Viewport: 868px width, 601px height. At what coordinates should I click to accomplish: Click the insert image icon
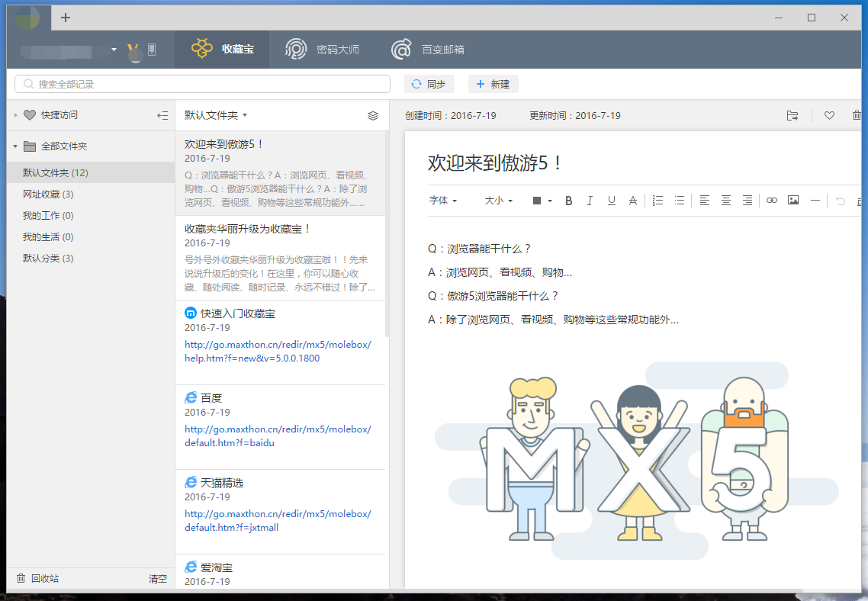[x=793, y=201]
